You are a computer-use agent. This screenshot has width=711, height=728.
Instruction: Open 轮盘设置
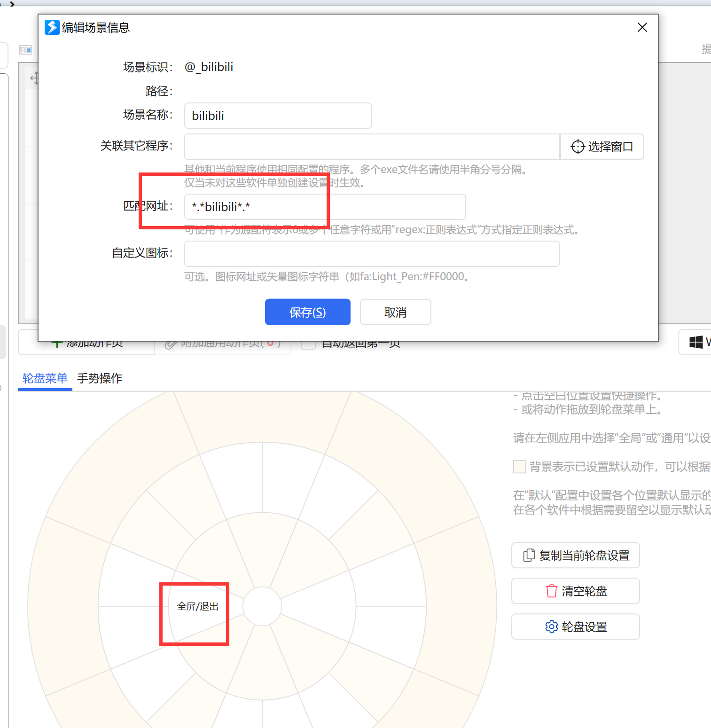(x=576, y=627)
